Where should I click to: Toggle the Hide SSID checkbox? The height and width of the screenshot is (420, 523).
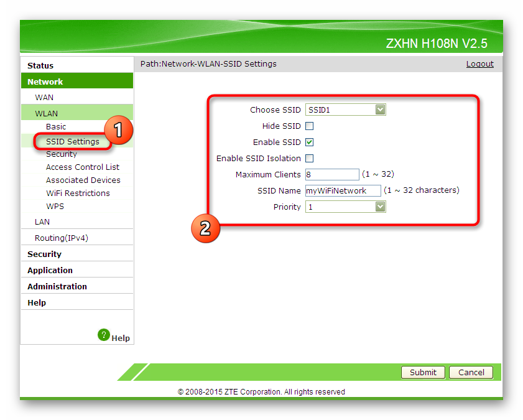[310, 126]
